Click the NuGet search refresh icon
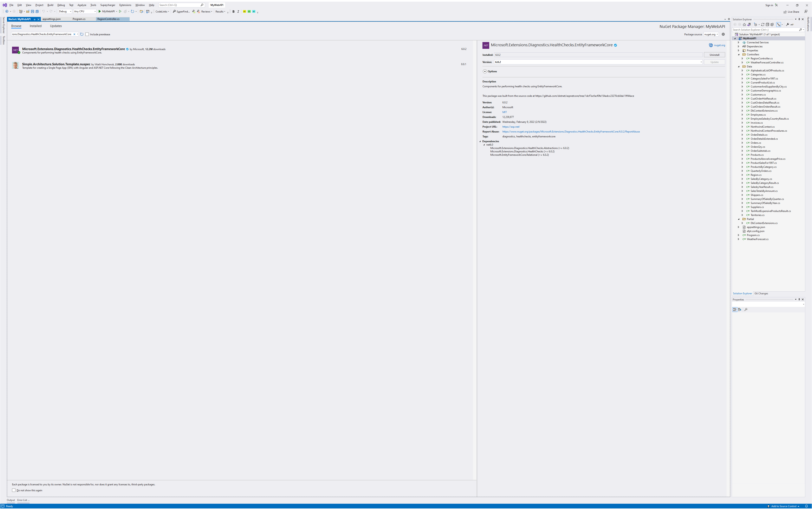Viewport: 812px width, 509px height. (82, 34)
